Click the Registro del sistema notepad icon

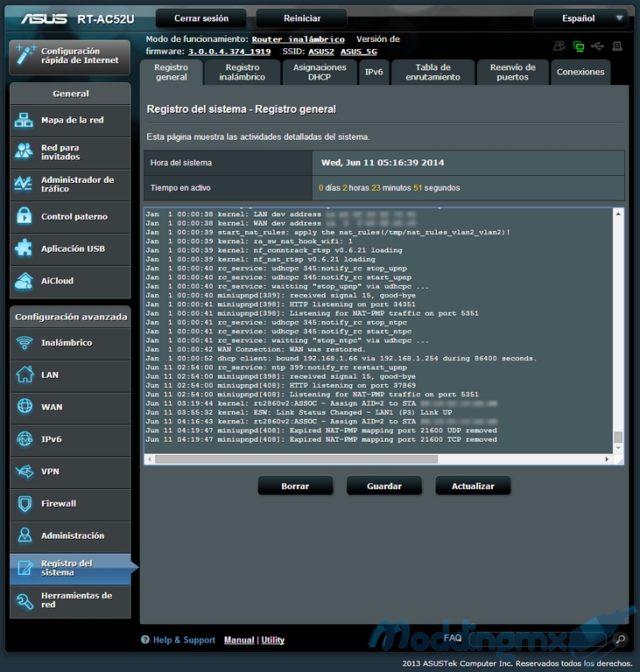coord(25,567)
